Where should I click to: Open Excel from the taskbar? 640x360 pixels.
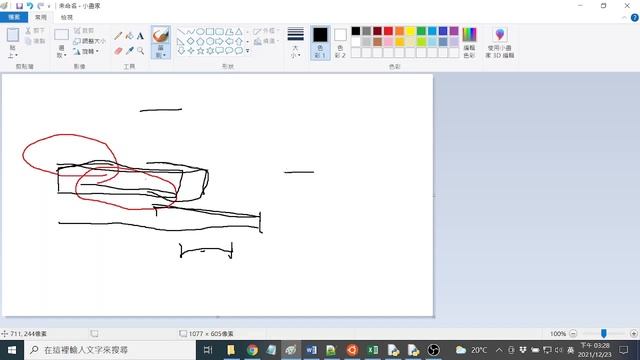[x=372, y=350]
